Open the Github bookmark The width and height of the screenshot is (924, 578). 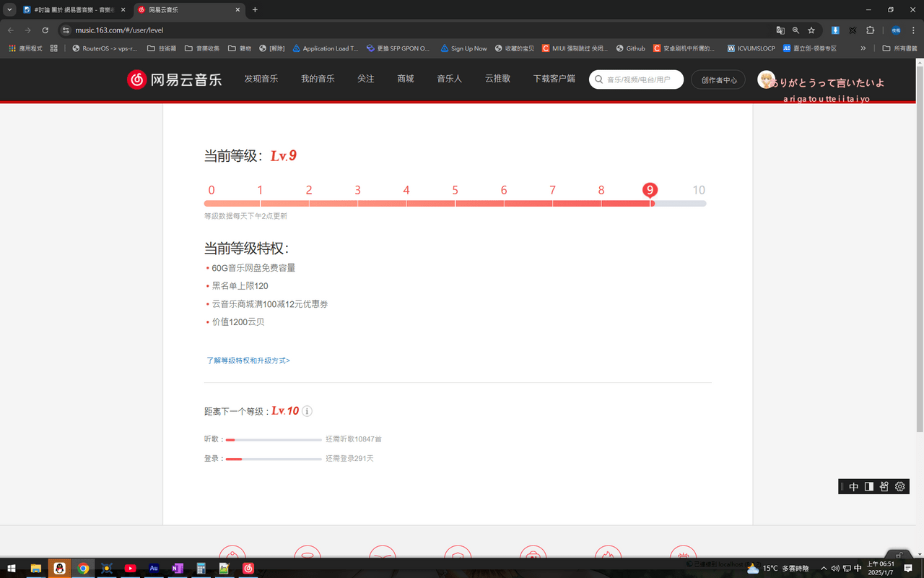[631, 48]
